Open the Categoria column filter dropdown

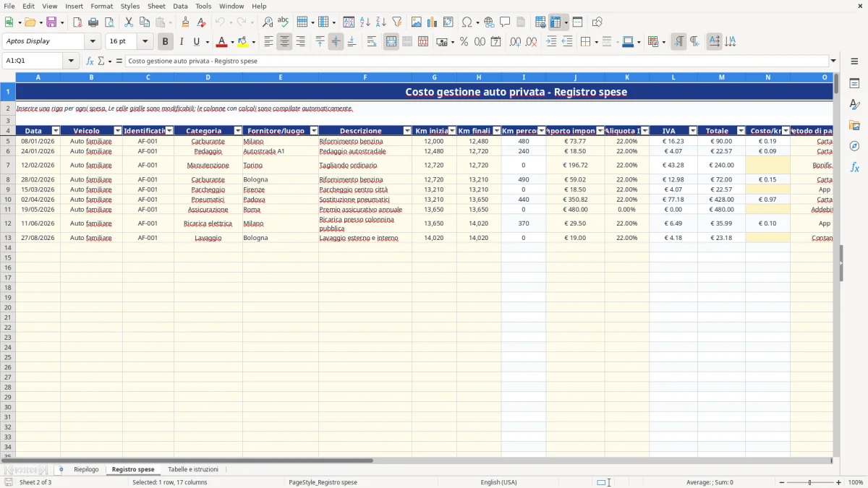(238, 131)
